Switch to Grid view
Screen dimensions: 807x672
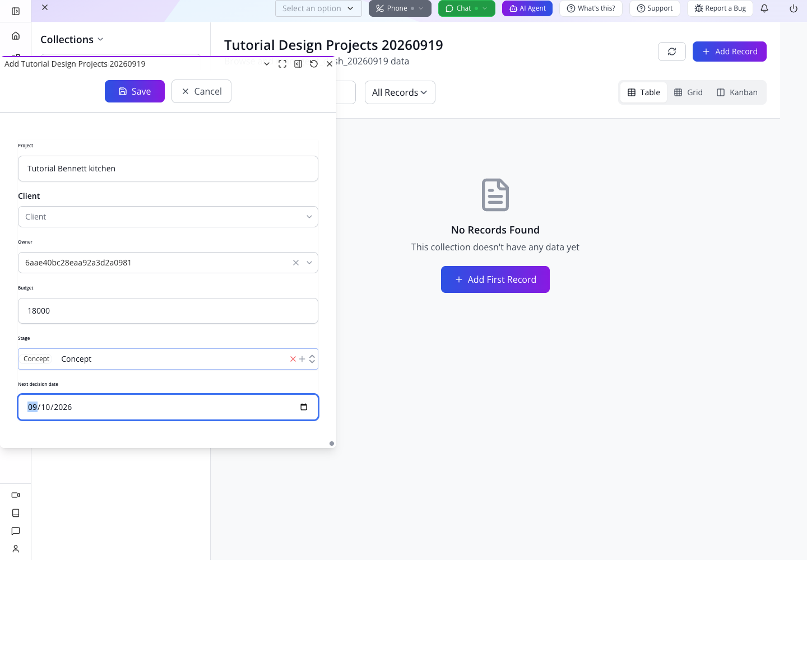(x=688, y=92)
